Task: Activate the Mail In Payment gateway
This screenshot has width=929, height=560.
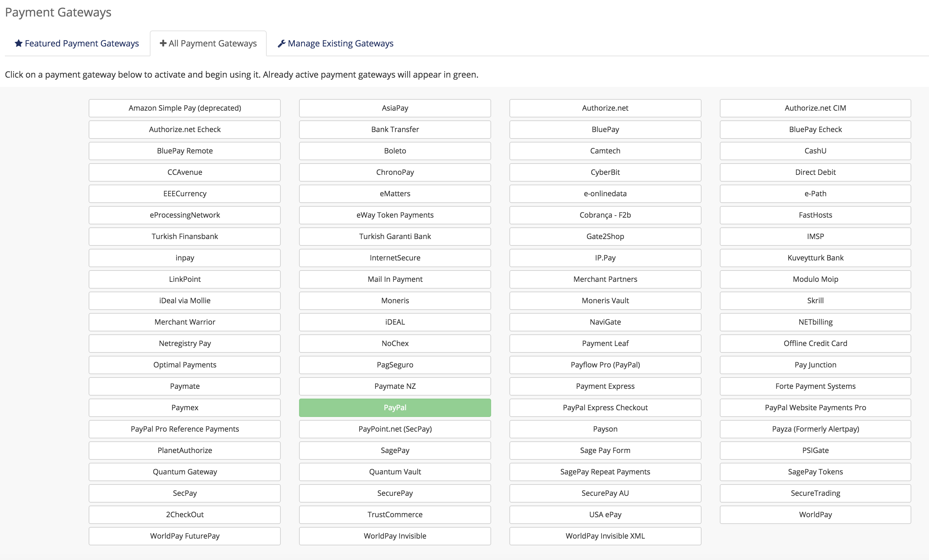Action: pyautogui.click(x=395, y=279)
